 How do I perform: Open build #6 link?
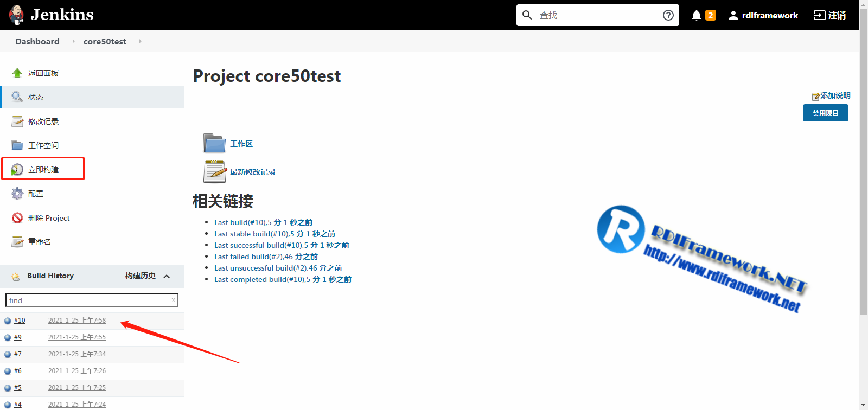coord(18,371)
